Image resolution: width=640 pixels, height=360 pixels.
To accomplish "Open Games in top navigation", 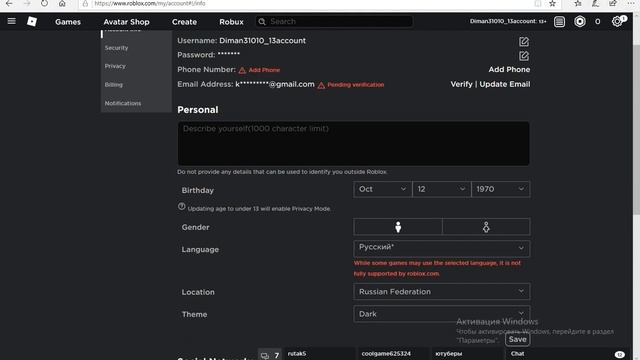I will point(68,22).
